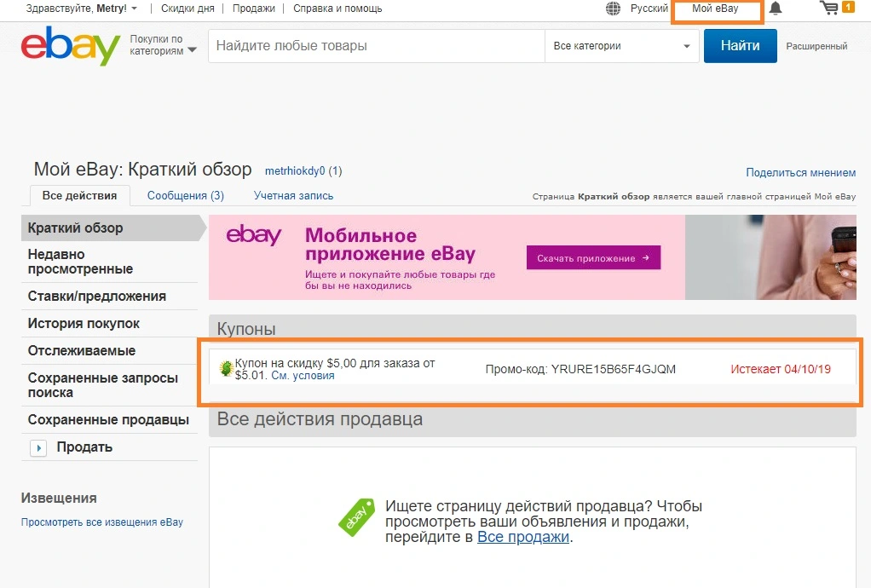Open the См. условия coupon link
871x588 pixels.
tap(303, 375)
